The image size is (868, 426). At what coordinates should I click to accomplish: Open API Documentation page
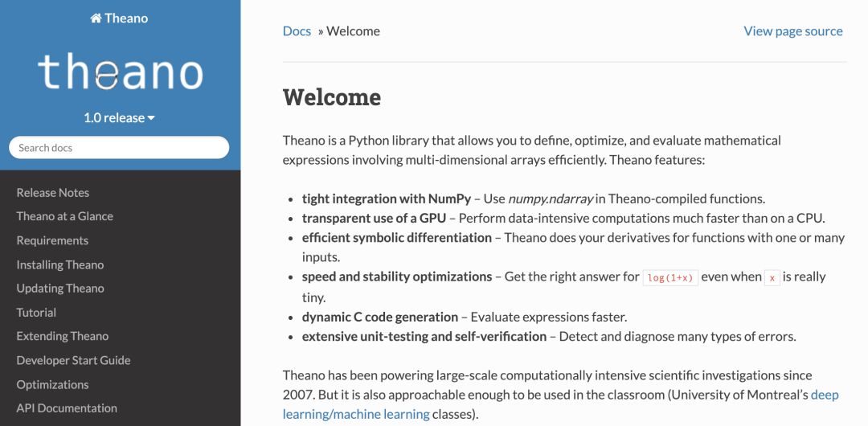tap(67, 408)
